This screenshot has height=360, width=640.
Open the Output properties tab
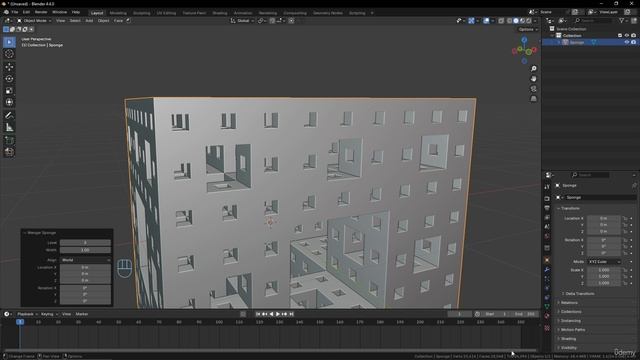547,208
